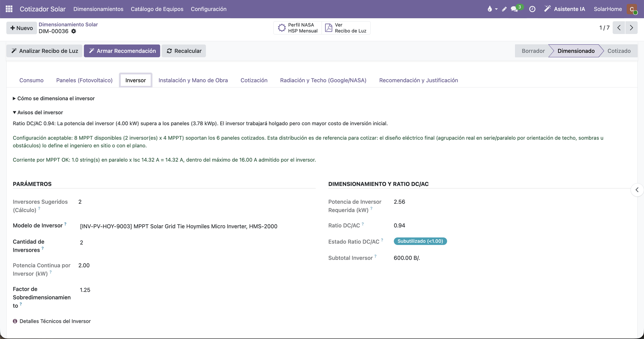644x339 pixels.
Task: Click the pencil tool icon in top bar
Action: tap(504, 9)
